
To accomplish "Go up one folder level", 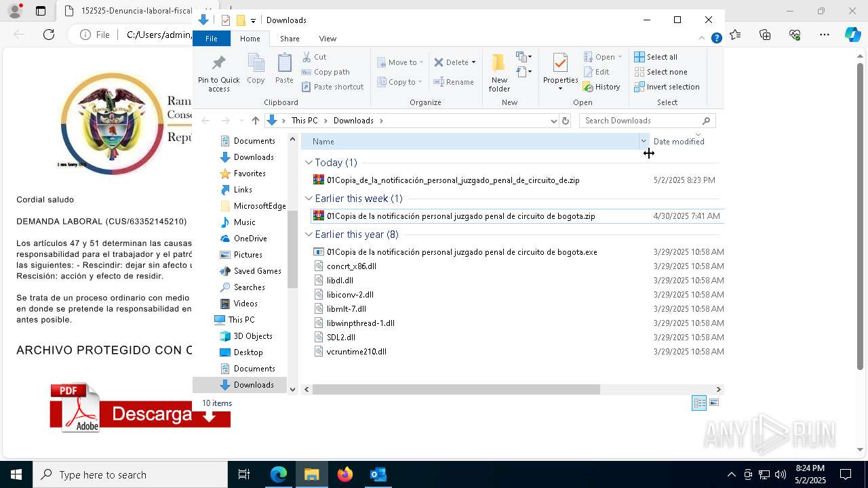I will pos(255,121).
